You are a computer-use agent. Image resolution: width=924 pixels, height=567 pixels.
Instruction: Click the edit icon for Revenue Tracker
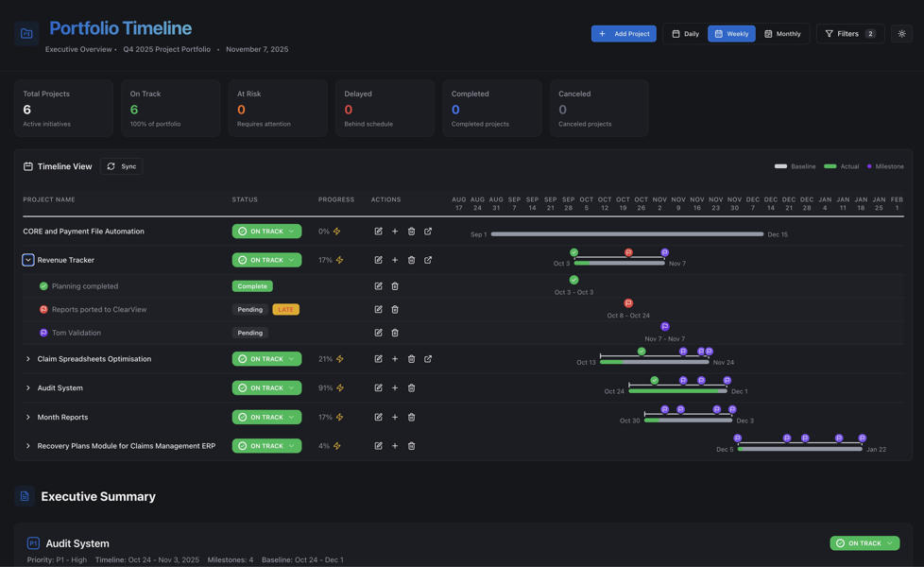(x=378, y=260)
